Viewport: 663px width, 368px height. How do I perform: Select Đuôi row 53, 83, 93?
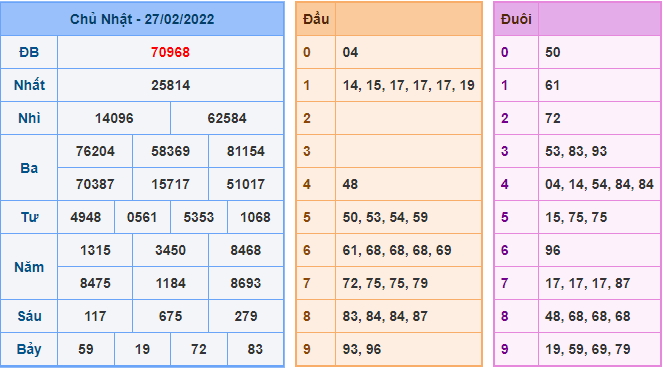pos(576,151)
